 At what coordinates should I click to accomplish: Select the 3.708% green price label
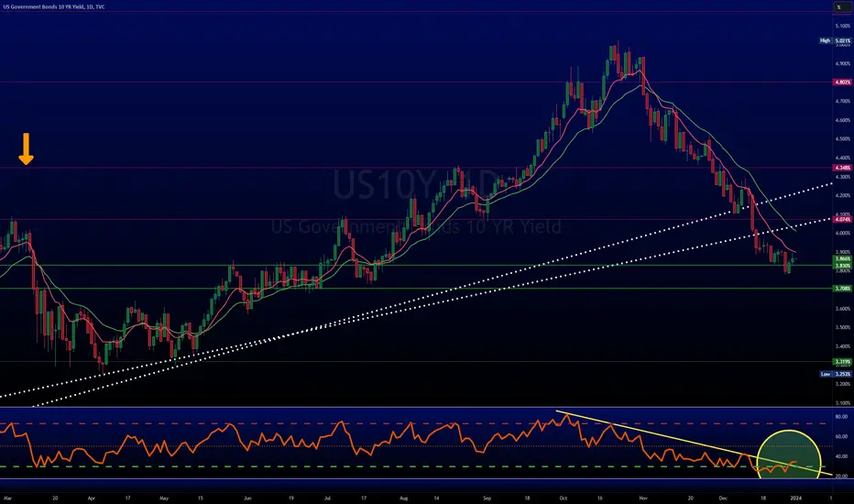coord(842,289)
